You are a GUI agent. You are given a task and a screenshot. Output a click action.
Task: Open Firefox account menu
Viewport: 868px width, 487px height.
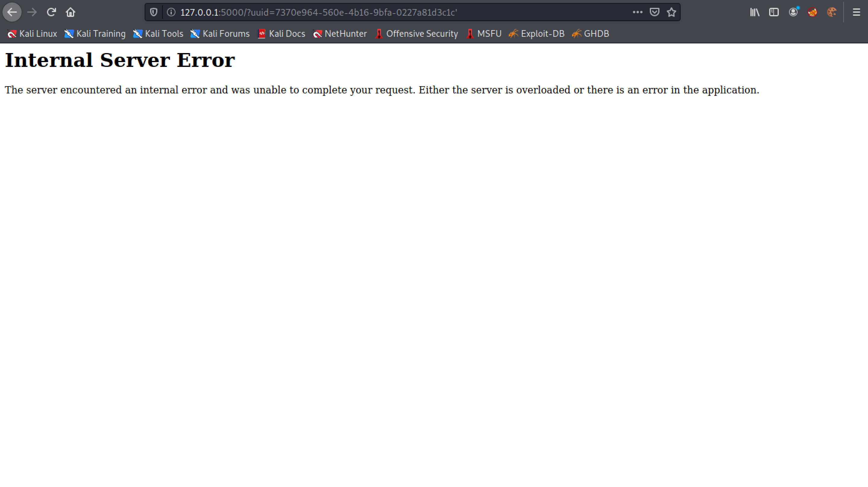793,12
